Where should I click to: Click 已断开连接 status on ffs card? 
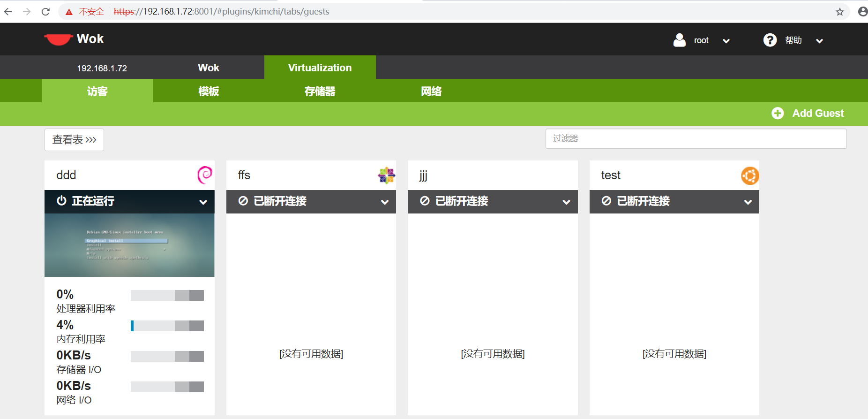pyautogui.click(x=280, y=201)
